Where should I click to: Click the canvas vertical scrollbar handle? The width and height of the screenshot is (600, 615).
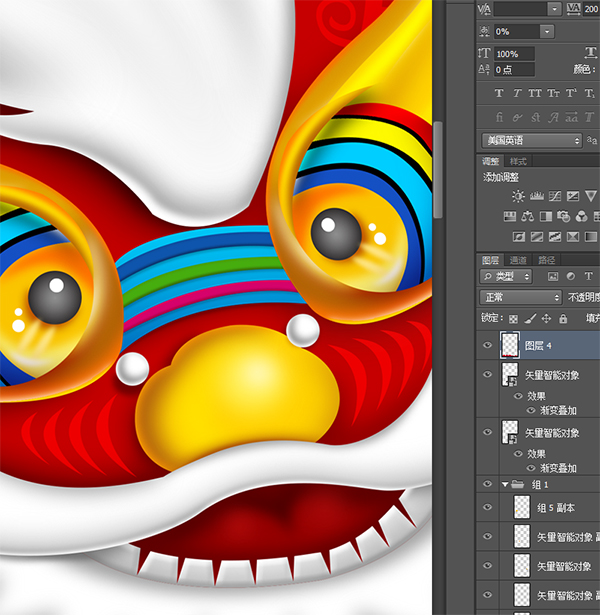438,169
